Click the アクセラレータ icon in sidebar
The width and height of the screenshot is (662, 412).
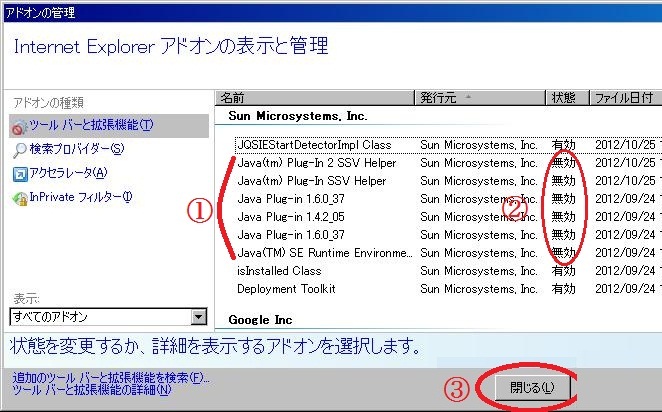(20, 173)
